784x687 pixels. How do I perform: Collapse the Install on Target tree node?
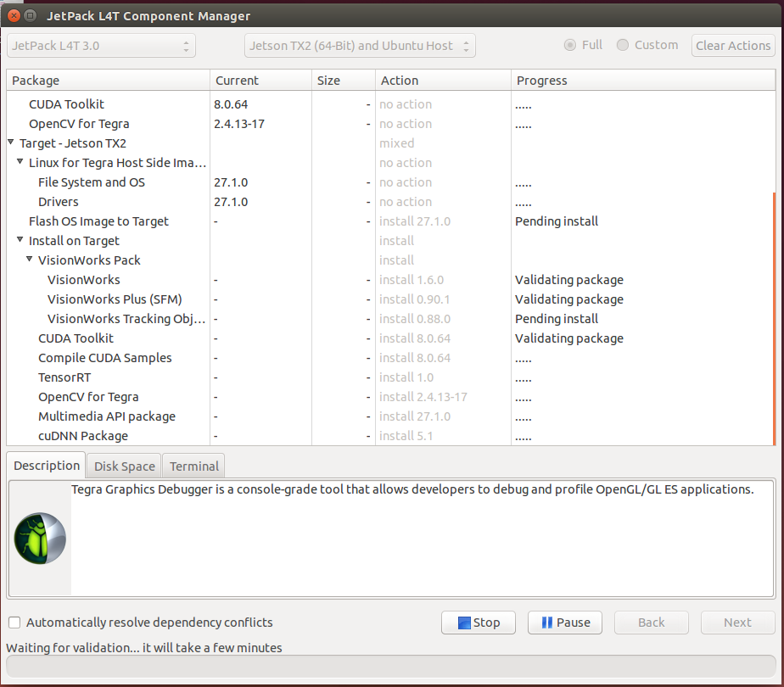click(x=20, y=240)
